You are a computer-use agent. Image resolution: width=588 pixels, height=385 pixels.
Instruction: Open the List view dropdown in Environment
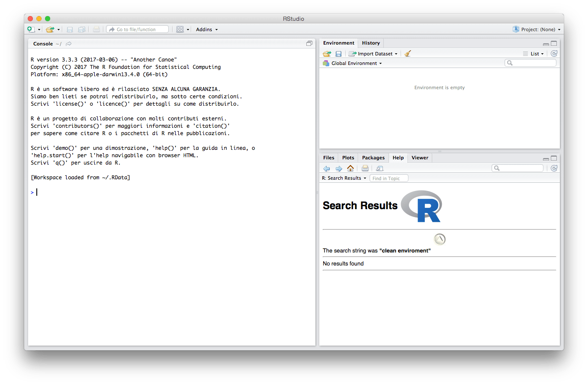[x=534, y=53]
